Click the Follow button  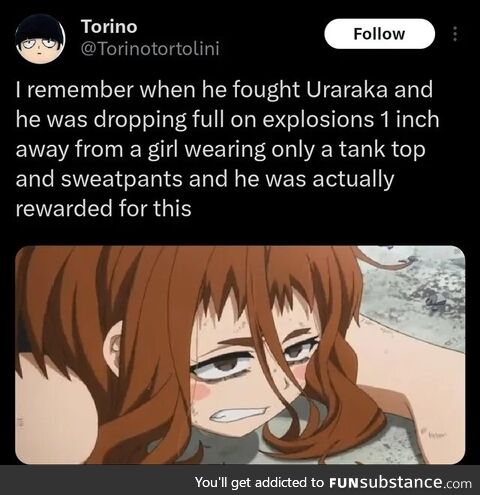pos(379,34)
